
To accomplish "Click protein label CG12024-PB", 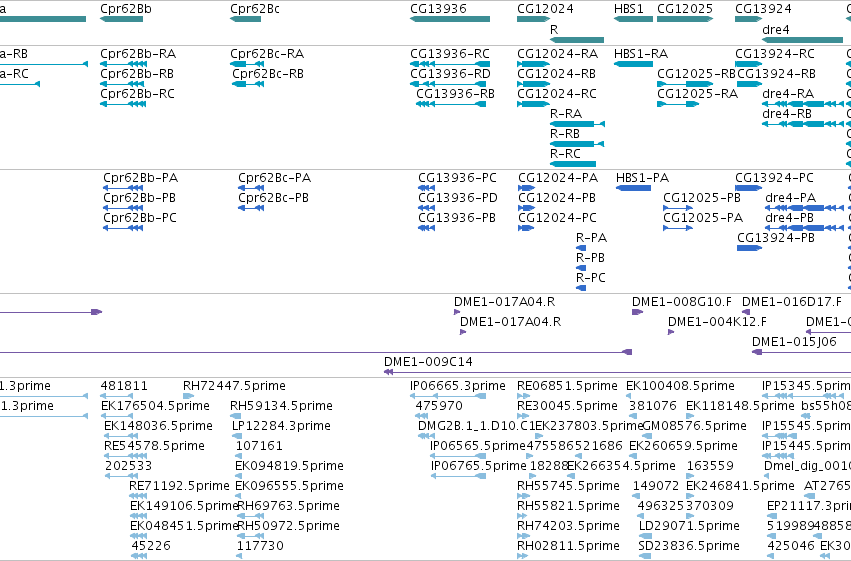I will point(557,198).
